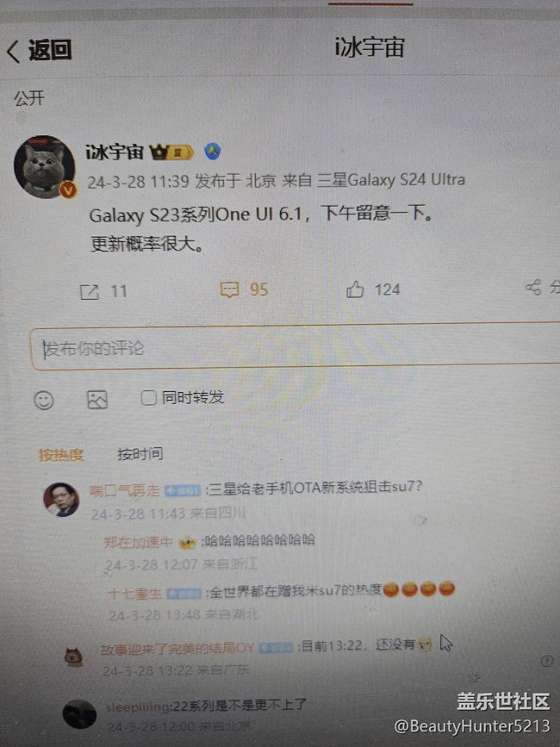Click the repost icon showing 11
Image resolution: width=560 pixels, height=747 pixels.
point(90,291)
